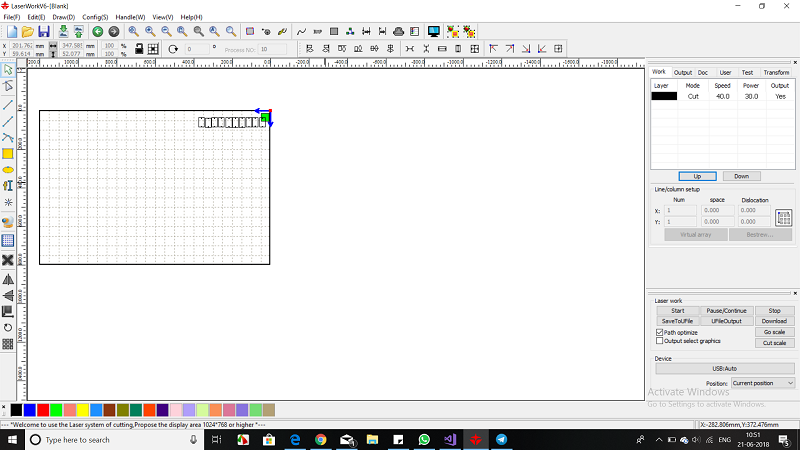Click the Go scale button

[x=774, y=332]
